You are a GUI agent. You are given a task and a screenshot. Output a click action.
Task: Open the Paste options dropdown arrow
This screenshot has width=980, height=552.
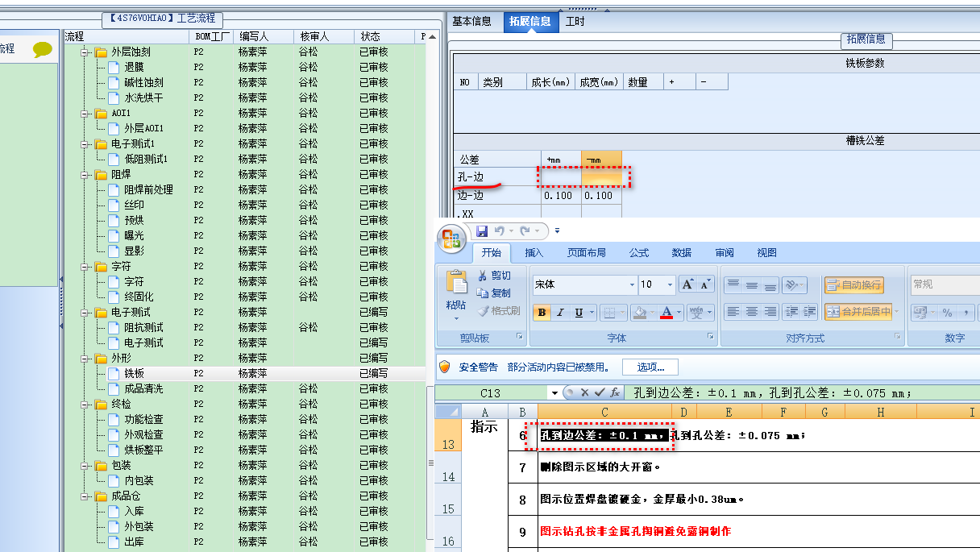[456, 320]
